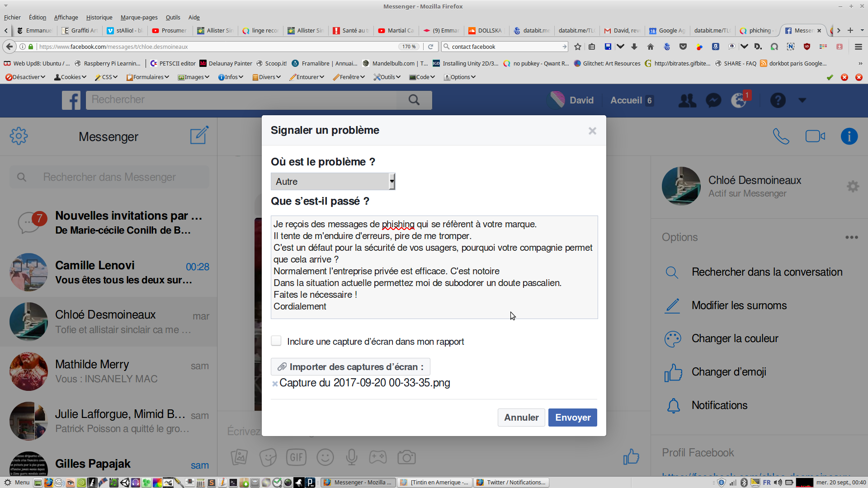
Task: Click Changer la couleur option
Action: pyautogui.click(x=735, y=338)
